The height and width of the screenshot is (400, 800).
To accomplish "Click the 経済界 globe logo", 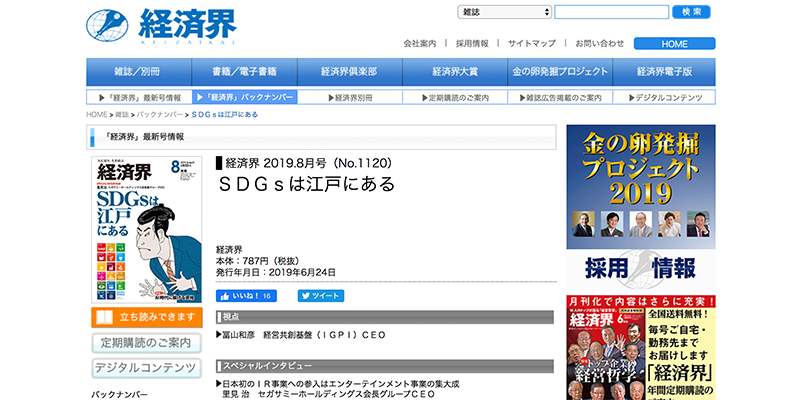I will tap(161, 26).
